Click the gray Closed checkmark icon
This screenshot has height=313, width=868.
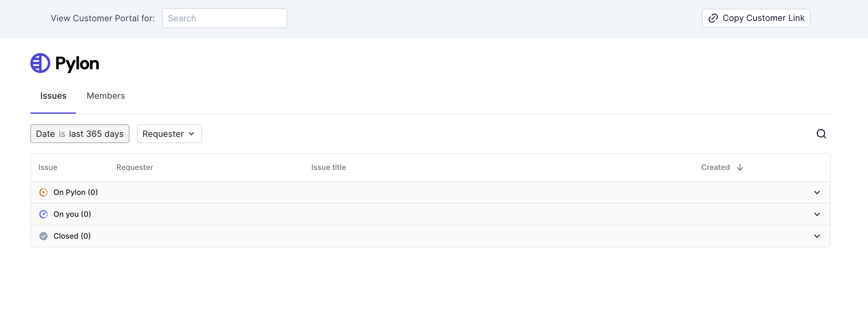coord(43,236)
